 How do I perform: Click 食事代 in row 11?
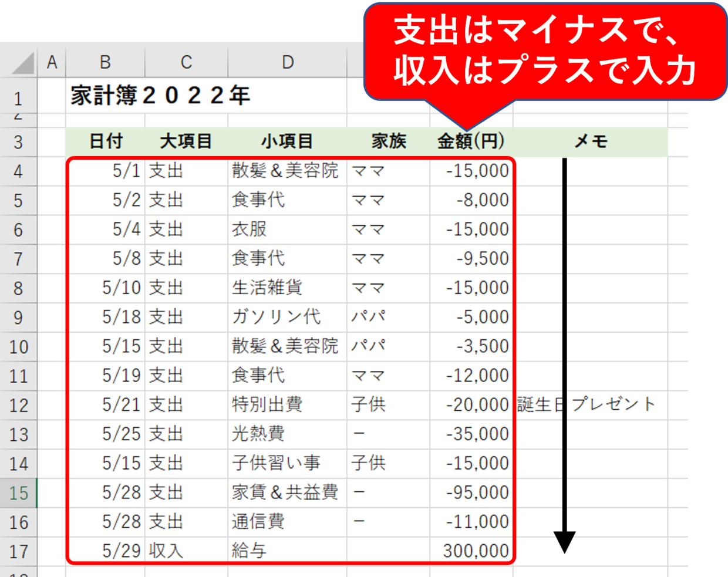tap(287, 376)
